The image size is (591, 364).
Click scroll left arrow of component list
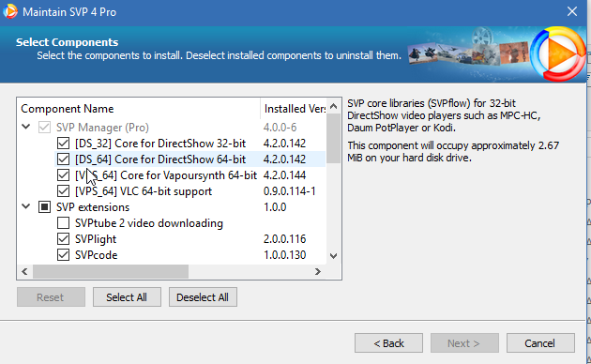point(24,272)
